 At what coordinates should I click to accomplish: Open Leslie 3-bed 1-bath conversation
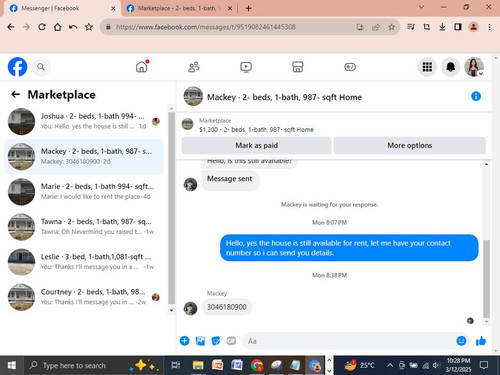tap(83, 262)
